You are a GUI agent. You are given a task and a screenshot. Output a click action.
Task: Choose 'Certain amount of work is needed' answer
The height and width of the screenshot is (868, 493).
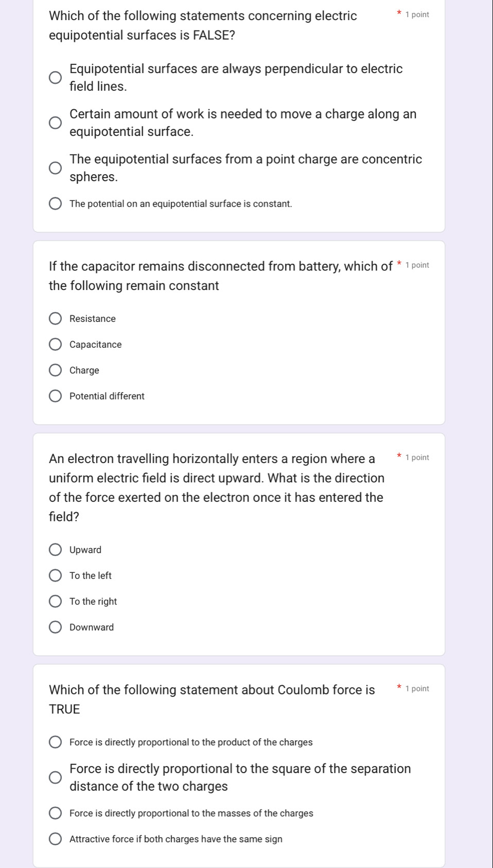(x=55, y=123)
